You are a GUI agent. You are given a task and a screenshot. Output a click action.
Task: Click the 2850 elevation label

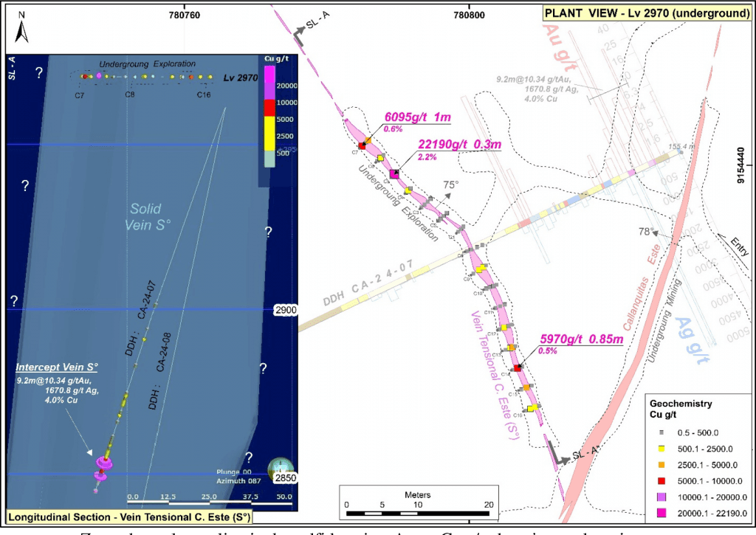point(286,477)
